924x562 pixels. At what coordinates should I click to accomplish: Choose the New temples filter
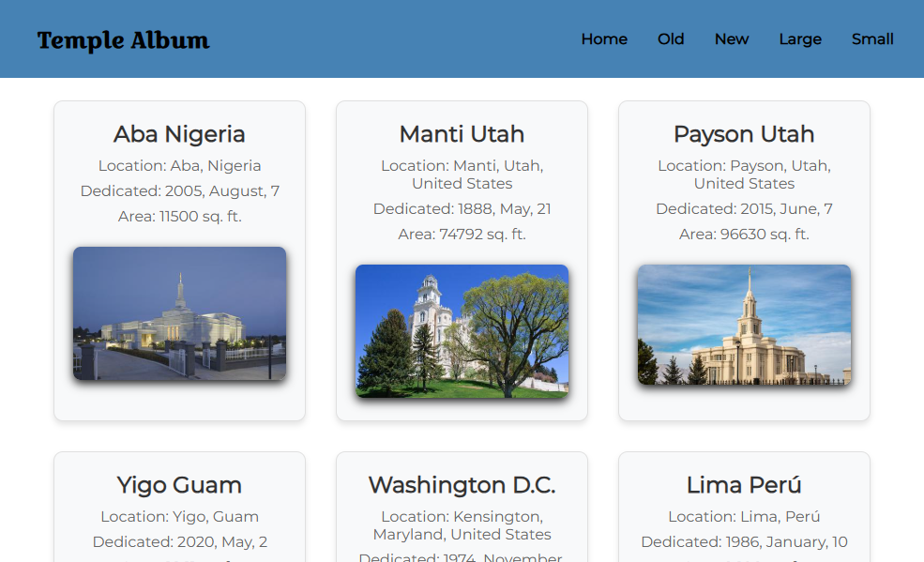pos(731,39)
